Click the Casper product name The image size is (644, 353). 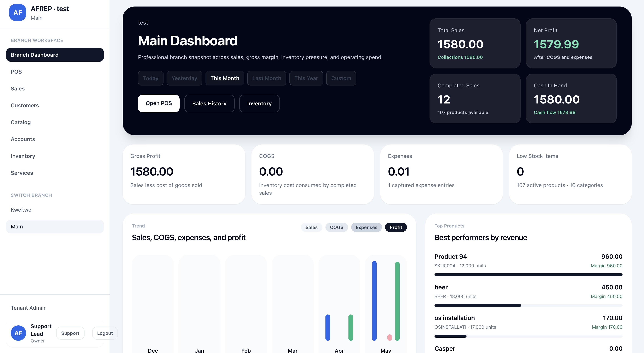pos(445,349)
